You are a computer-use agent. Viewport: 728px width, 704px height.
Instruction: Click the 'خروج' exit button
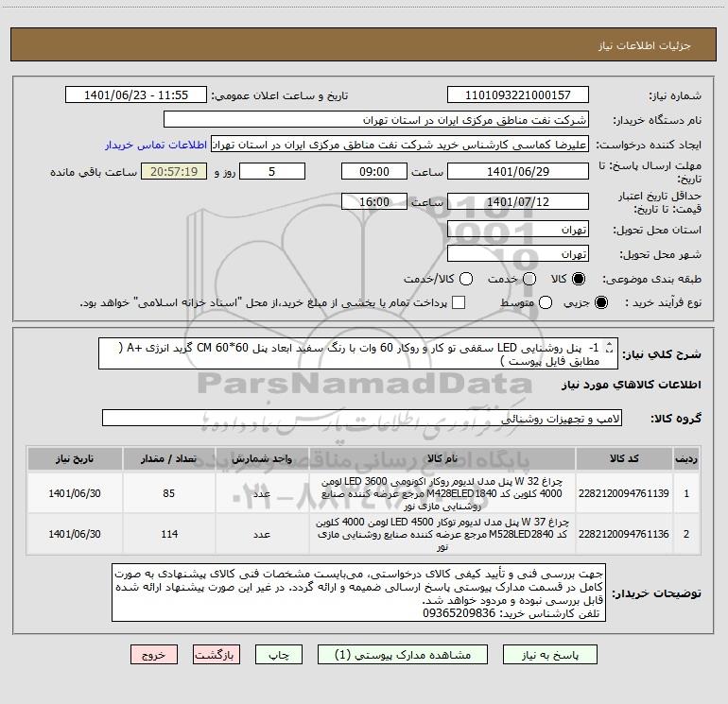point(154,654)
